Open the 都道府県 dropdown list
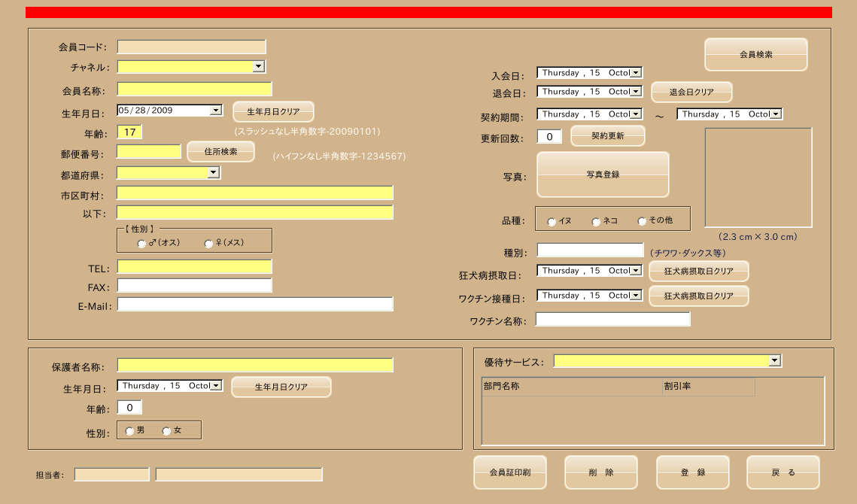 213,173
